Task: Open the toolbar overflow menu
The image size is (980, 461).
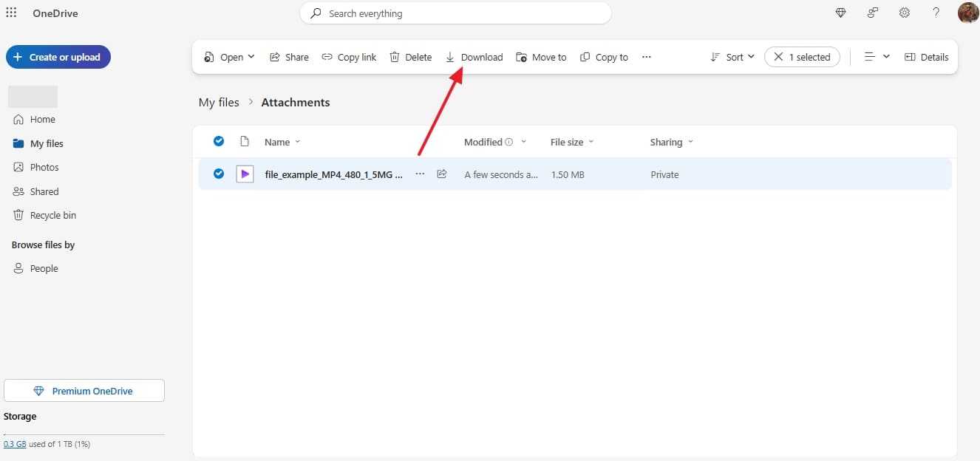Action: coord(646,57)
